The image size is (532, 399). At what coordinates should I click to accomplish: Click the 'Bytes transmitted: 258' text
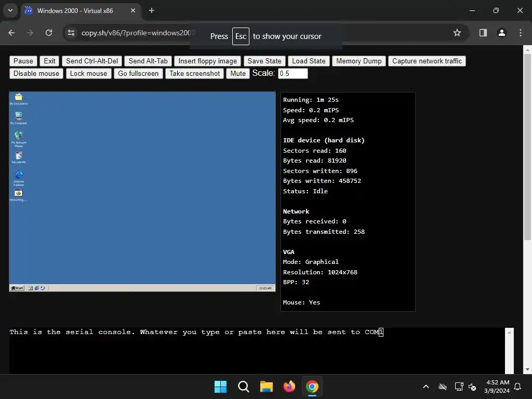(x=324, y=232)
